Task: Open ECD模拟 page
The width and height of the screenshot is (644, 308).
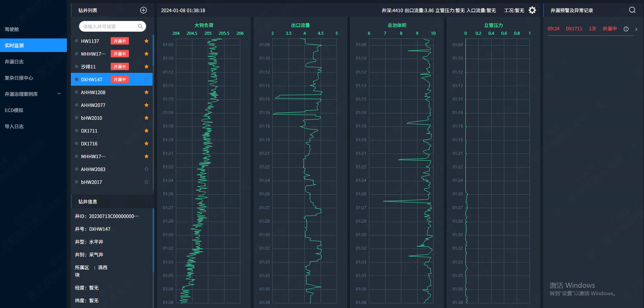Action: click(x=33, y=110)
